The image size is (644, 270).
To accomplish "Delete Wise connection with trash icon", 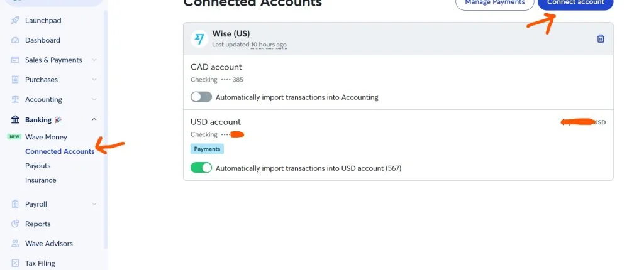I will tap(601, 39).
